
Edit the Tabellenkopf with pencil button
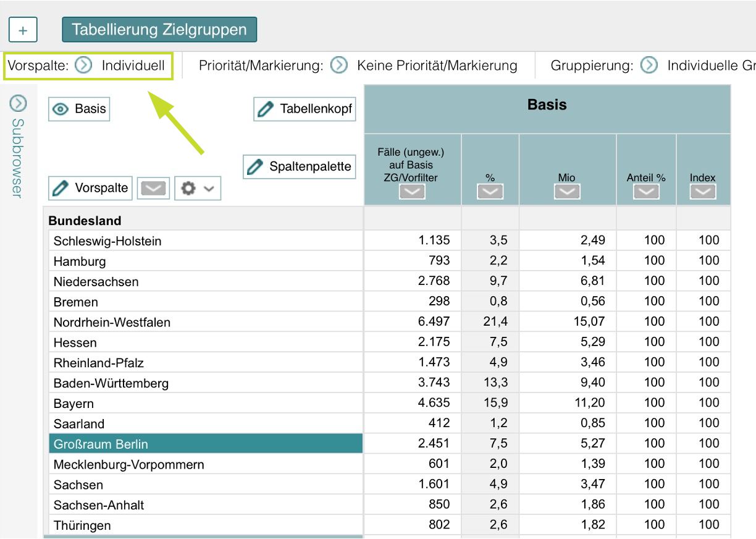[x=305, y=109]
